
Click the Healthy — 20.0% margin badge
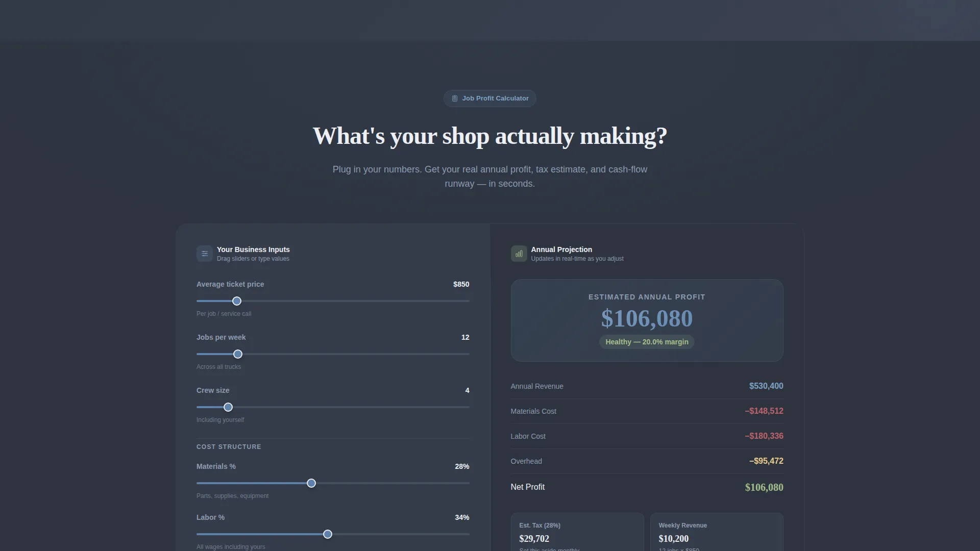pos(647,342)
